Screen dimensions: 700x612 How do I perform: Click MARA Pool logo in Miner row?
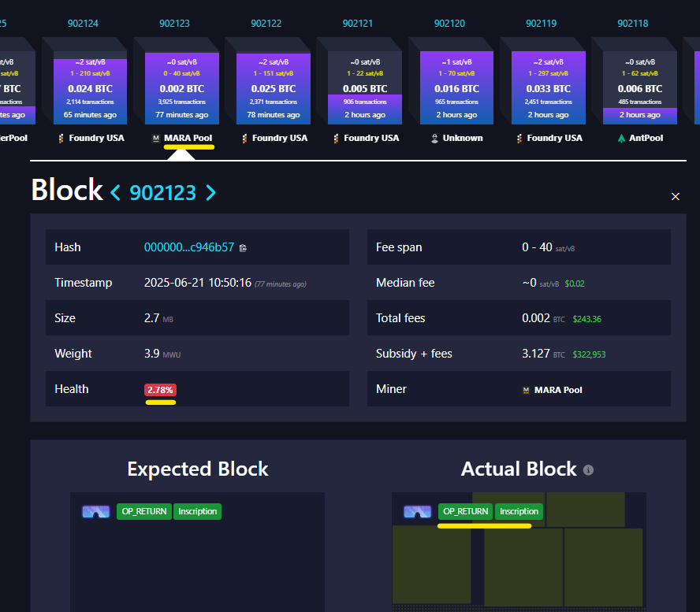[x=526, y=391]
